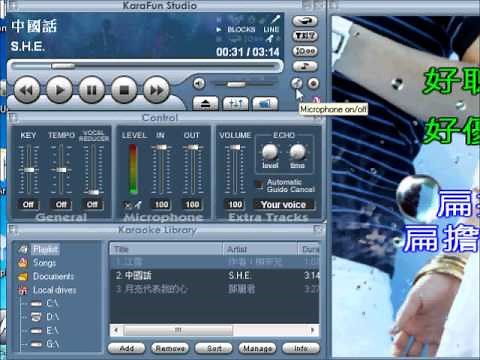Click the ECHO time knob
The width and height of the screenshot is (480, 360).
(297, 152)
